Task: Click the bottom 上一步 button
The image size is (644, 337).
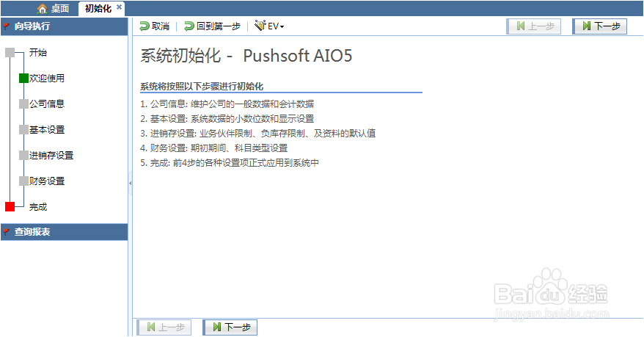Action: point(164,327)
